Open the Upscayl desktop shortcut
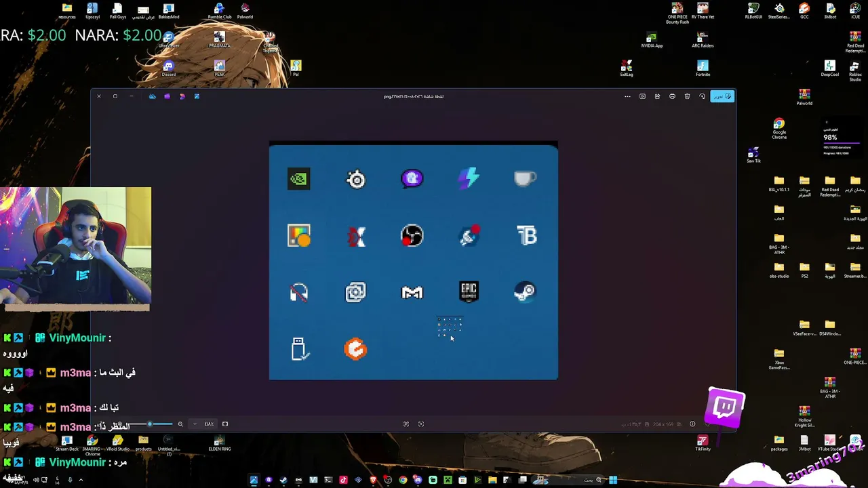The height and width of the screenshot is (488, 868). (92, 11)
